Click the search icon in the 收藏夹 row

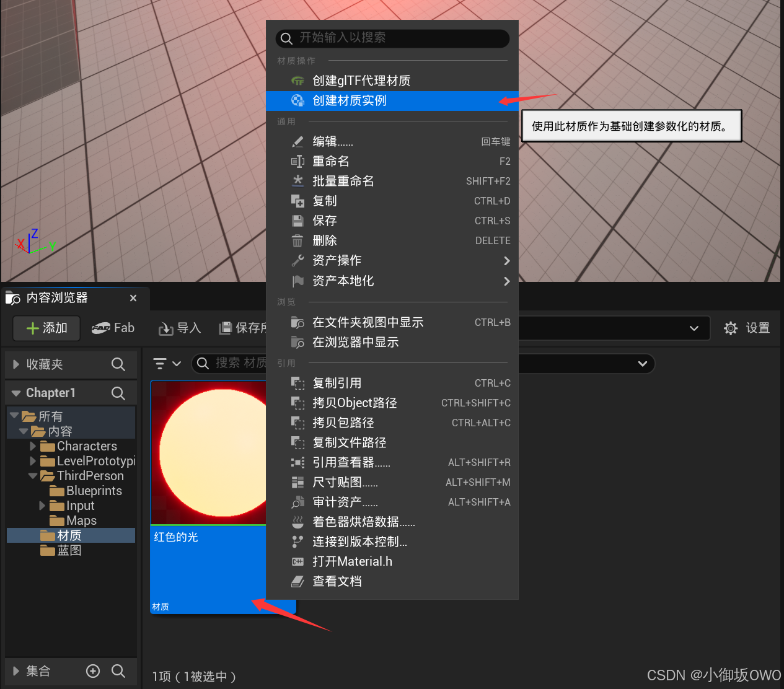(x=118, y=364)
